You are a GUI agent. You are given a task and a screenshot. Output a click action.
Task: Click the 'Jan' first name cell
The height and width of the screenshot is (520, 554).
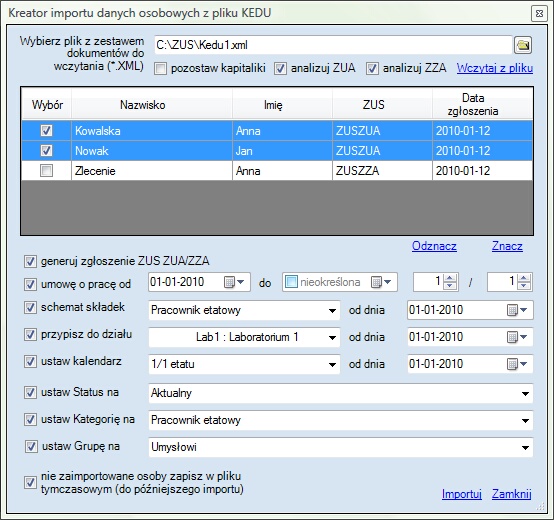[282, 151]
